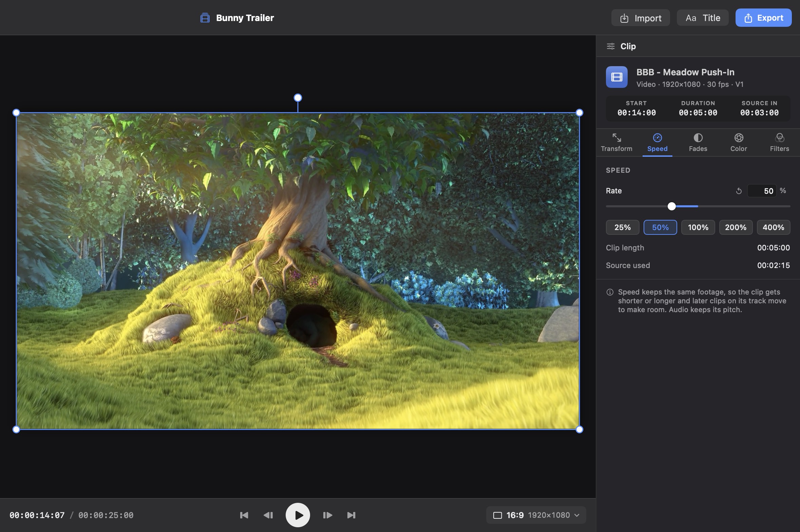Select the 100% speed preset
The width and height of the screenshot is (800, 532).
pos(698,227)
